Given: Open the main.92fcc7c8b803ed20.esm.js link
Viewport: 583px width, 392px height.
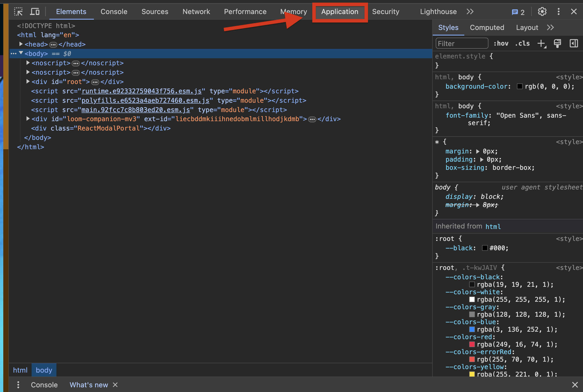Looking at the screenshot, I should point(136,110).
